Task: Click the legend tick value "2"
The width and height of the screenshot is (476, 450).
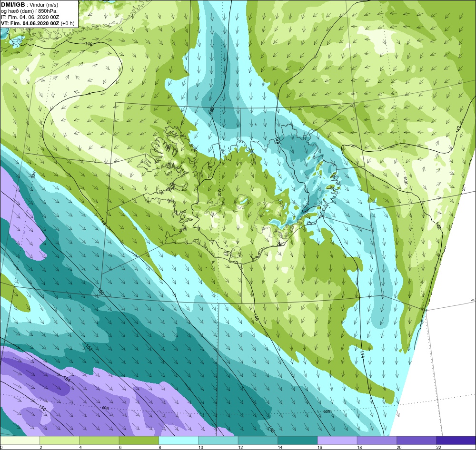Action: pyautogui.click(x=40, y=447)
